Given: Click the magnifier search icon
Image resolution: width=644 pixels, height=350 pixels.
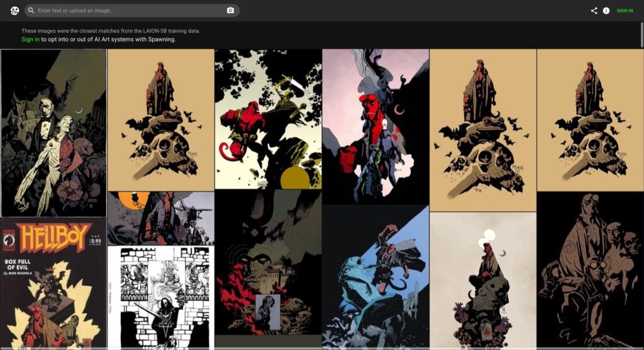Looking at the screenshot, I should pyautogui.click(x=31, y=11).
